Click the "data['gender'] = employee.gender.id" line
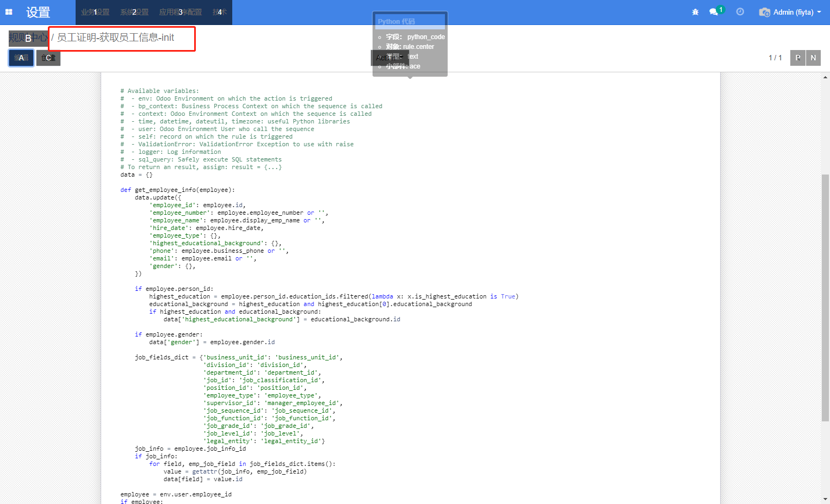 (x=212, y=342)
